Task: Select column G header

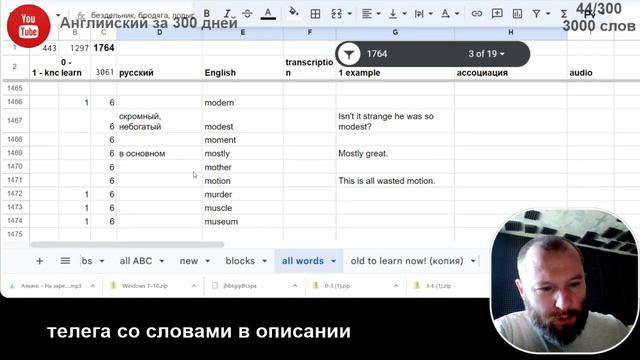Action: 395,32
